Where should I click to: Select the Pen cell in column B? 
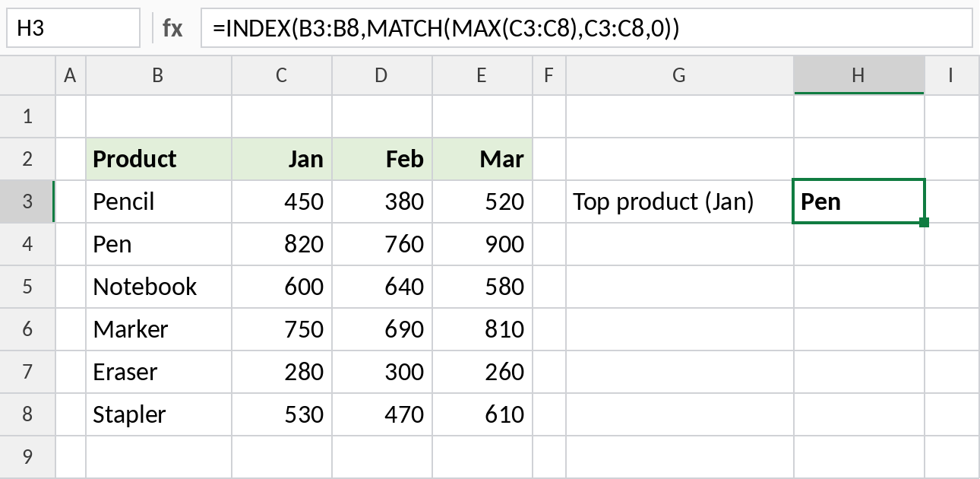159,244
